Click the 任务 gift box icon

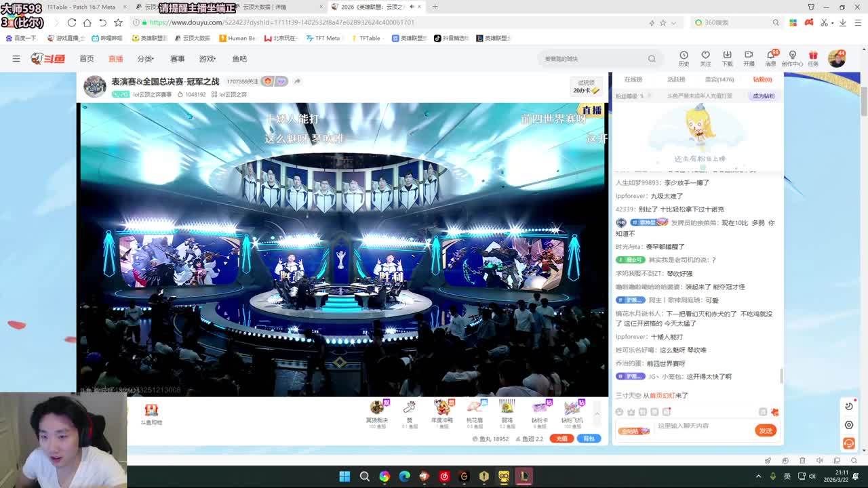coord(813,58)
